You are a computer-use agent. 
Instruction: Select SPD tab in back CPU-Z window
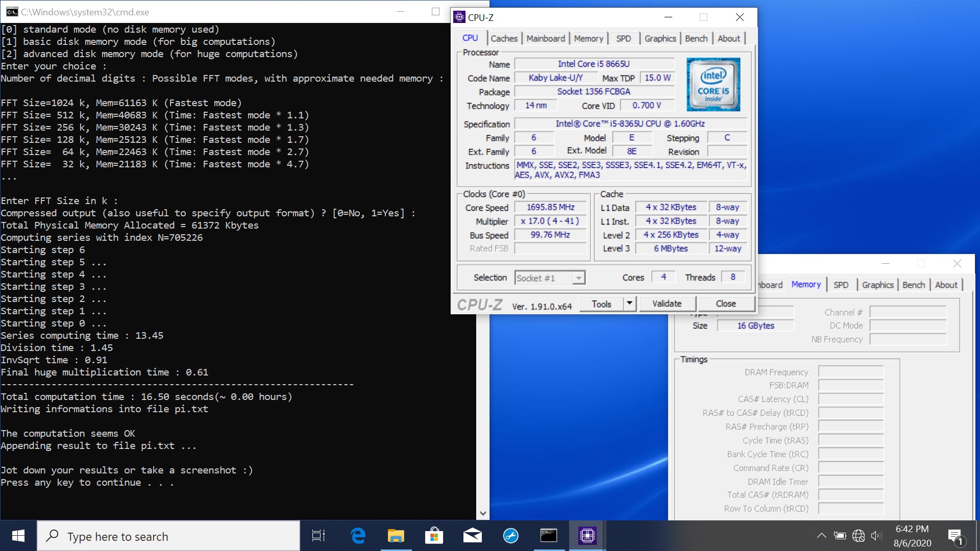841,285
